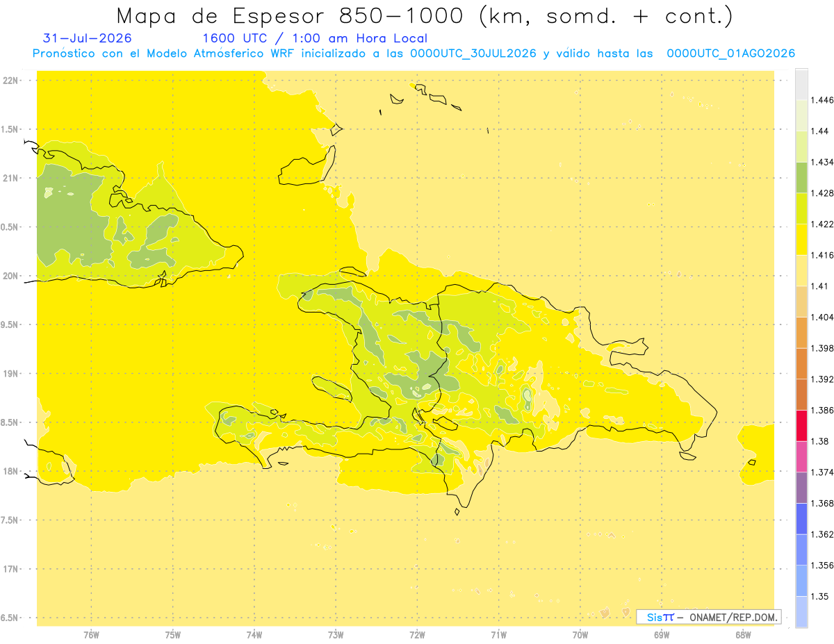834x644 pixels.
Task: Click the 72W longitude axis label
Action: 417,634
